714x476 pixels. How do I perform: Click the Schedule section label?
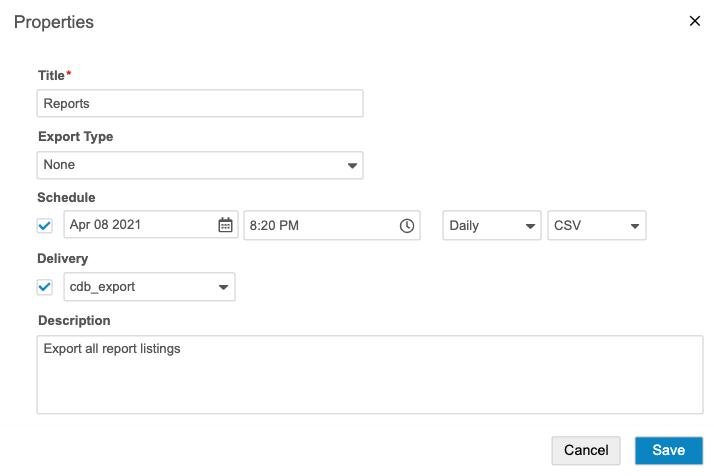pyautogui.click(x=66, y=198)
